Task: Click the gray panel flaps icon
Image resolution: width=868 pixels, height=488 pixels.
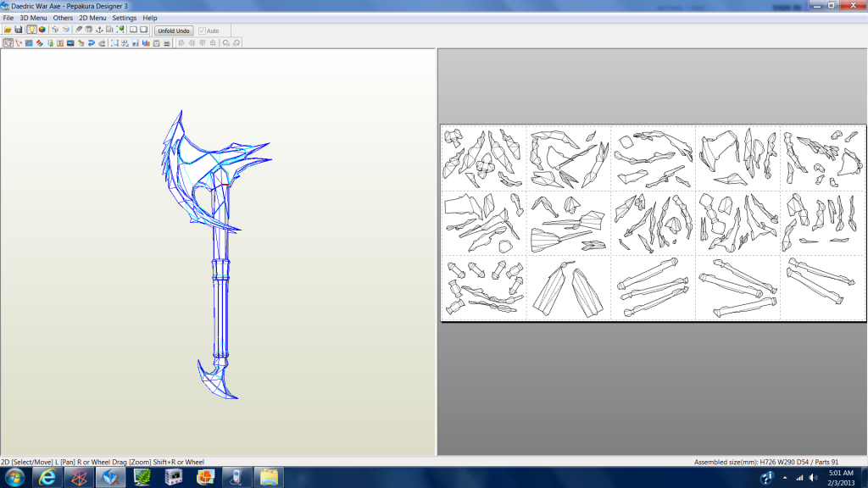Action: tap(109, 30)
